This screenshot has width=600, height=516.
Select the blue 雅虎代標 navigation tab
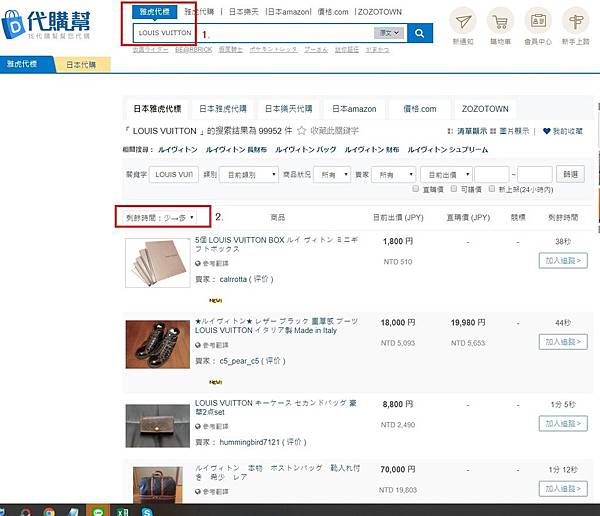click(x=23, y=64)
